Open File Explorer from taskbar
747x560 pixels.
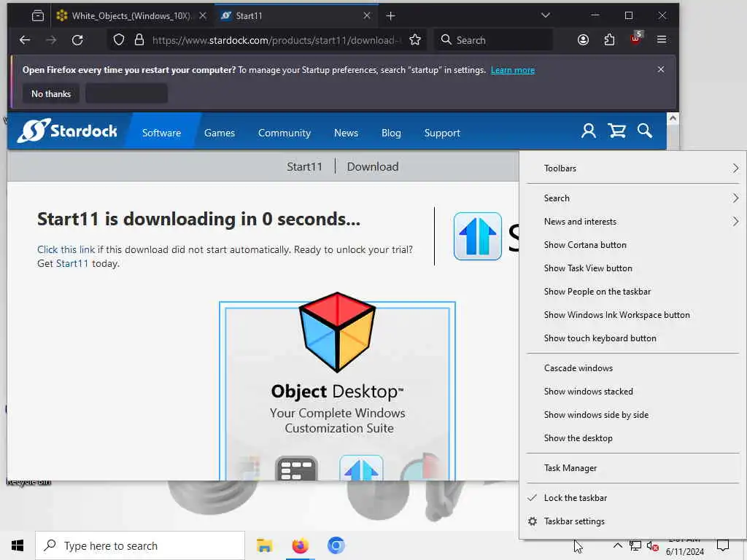[x=264, y=545]
